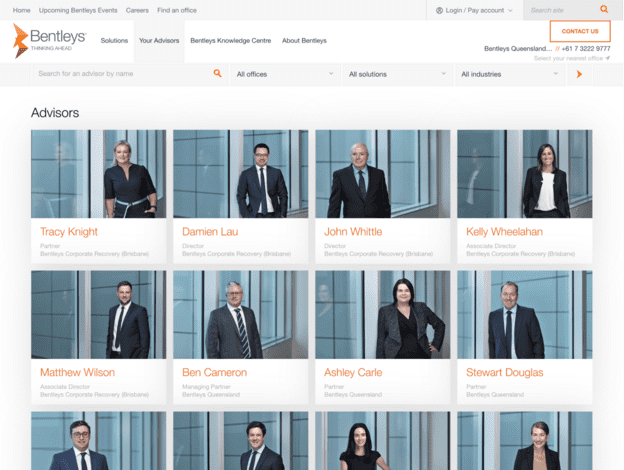
Task: Click the nearest office location arrow icon
Action: tap(607, 58)
